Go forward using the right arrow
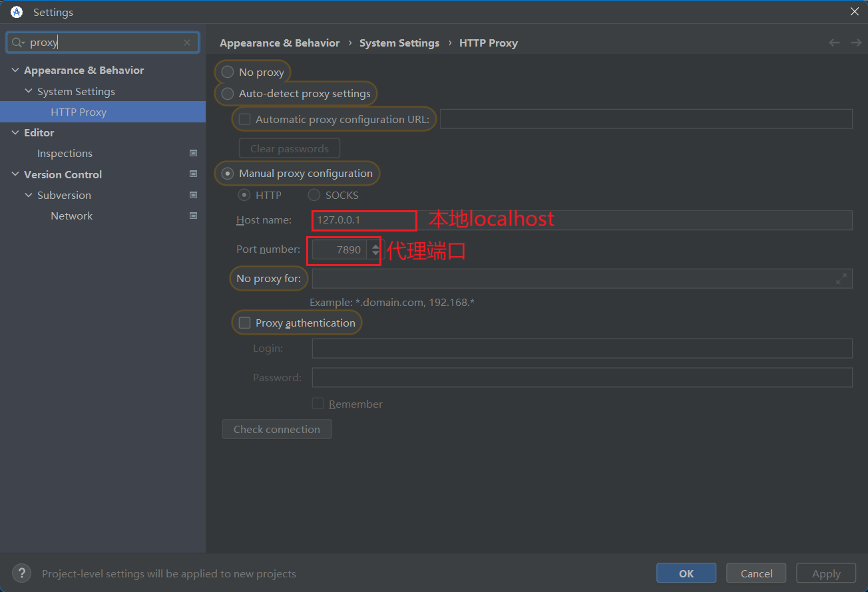The width and height of the screenshot is (868, 592). click(x=856, y=43)
